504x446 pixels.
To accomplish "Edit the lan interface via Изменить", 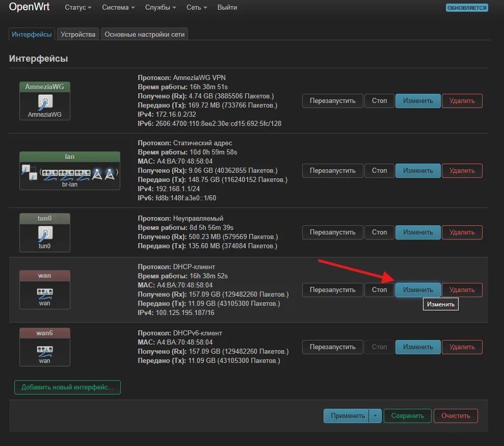I will click(418, 171).
